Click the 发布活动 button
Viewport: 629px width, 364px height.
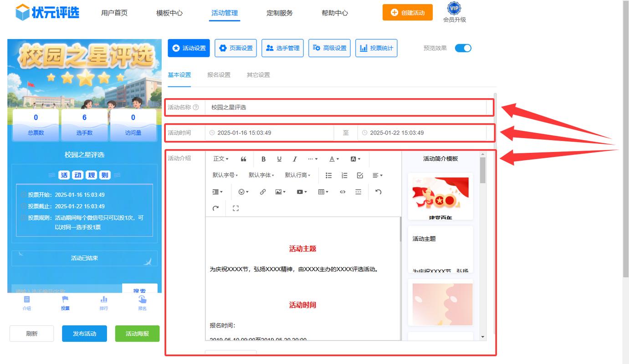click(85, 334)
